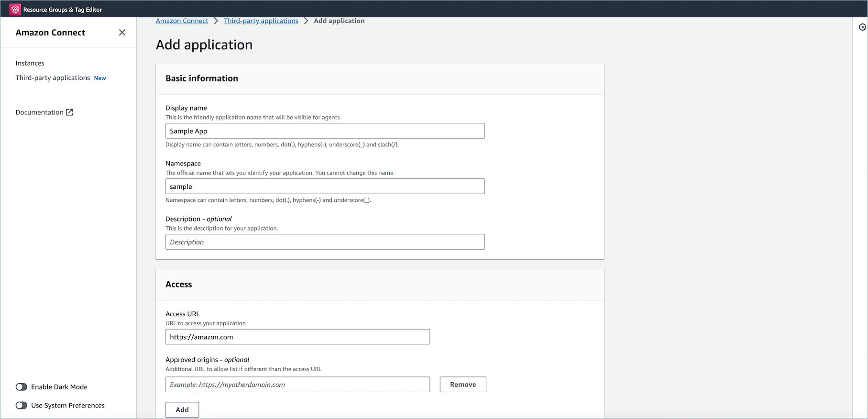Click the hexagon icon at right edge
868x419 pixels.
tap(862, 27)
